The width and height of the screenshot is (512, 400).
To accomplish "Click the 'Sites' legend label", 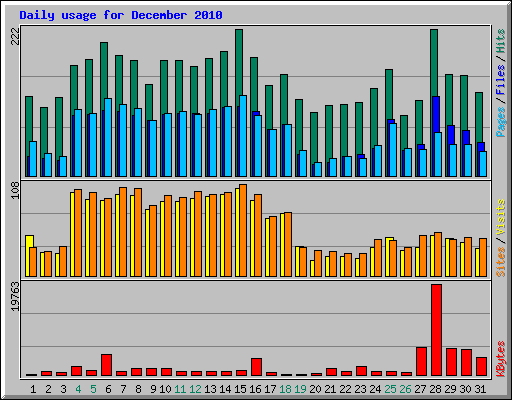I will (x=500, y=262).
